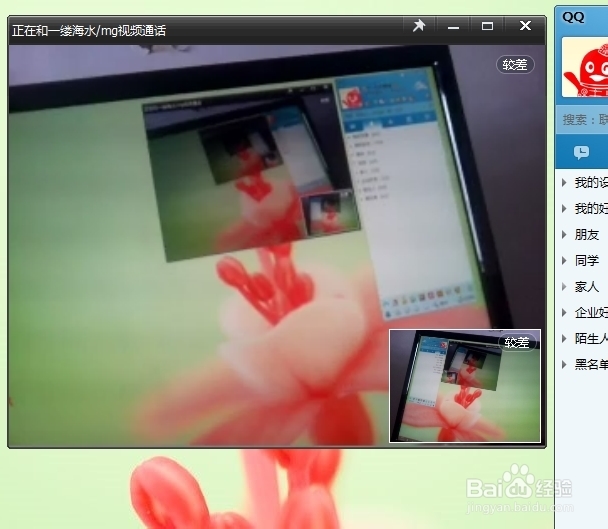Expand the 我的设备 group
This screenshot has height=529, width=608.
point(565,183)
